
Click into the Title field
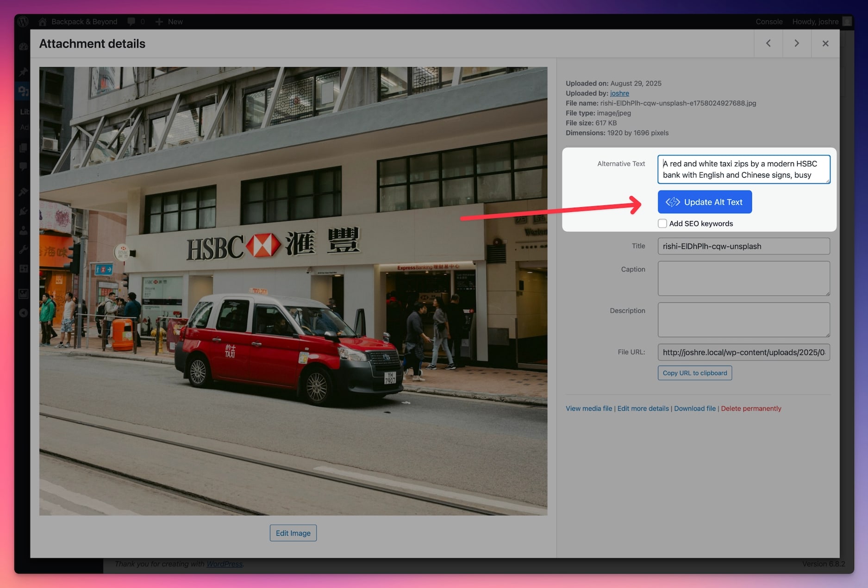(744, 246)
